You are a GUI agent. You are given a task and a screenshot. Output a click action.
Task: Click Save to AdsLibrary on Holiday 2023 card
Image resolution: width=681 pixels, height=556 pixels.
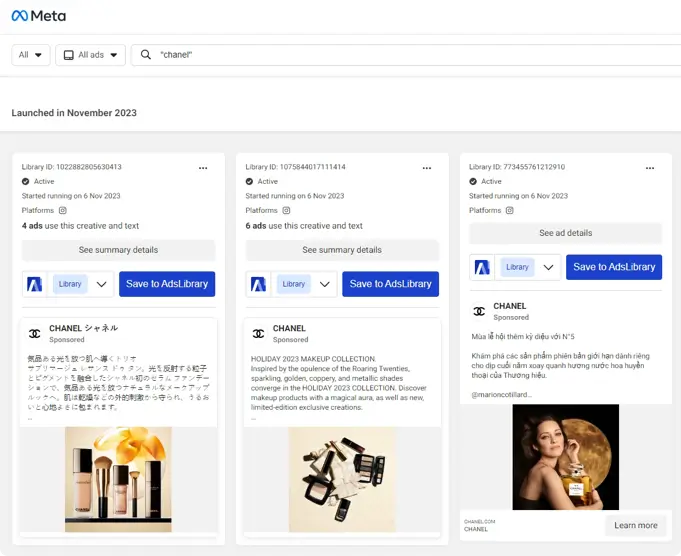tap(390, 284)
